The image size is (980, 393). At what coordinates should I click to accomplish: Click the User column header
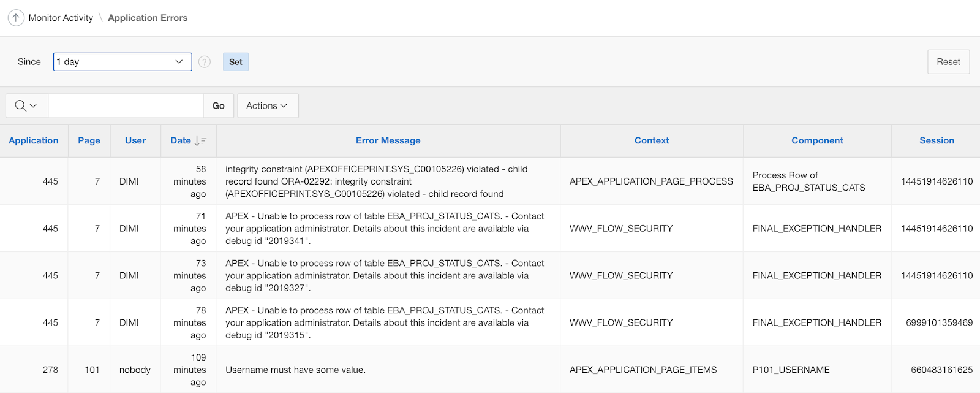coord(135,140)
